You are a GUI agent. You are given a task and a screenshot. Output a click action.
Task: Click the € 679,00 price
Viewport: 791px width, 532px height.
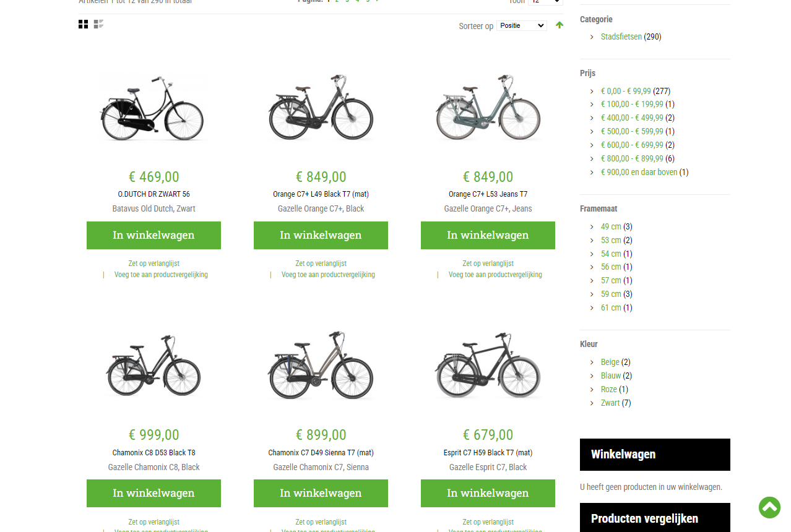point(488,435)
